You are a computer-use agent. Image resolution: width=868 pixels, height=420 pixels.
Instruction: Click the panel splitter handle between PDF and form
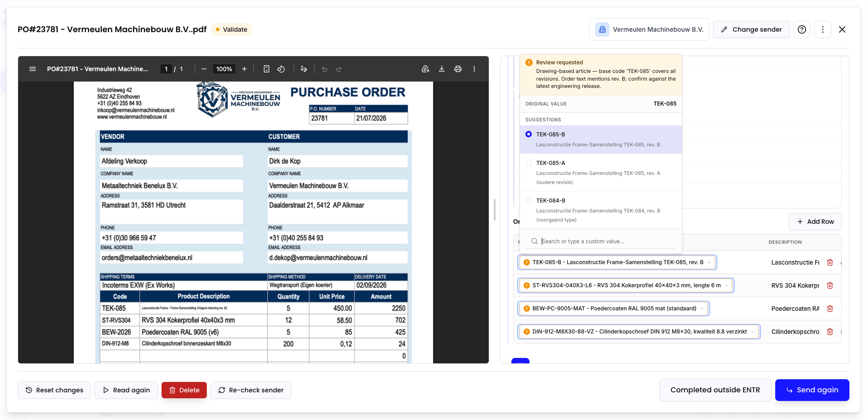tap(494, 210)
